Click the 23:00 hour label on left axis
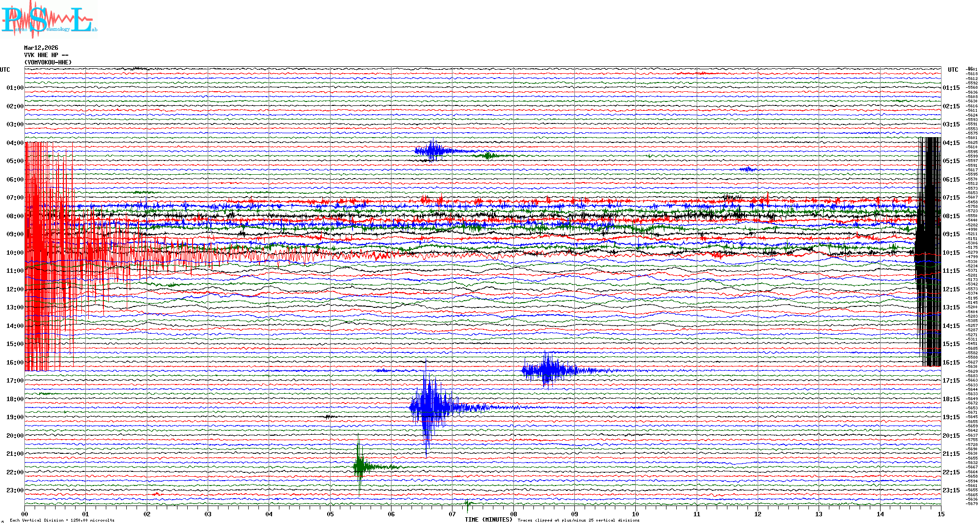Image resolution: width=980 pixels, height=527 pixels. coord(15,490)
